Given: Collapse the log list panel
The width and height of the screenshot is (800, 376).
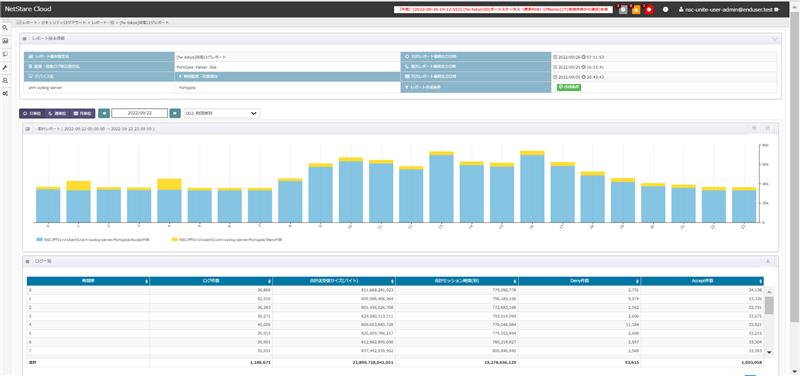Looking at the screenshot, I should (x=768, y=261).
